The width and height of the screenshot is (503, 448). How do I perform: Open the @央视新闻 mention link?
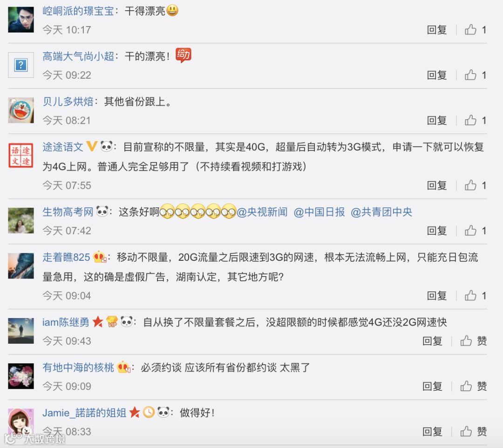click(262, 212)
